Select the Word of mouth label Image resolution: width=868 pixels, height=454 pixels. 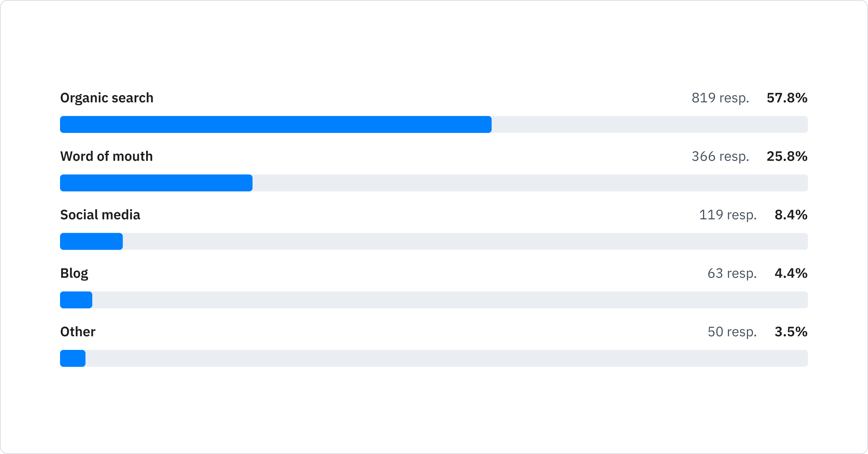(106, 157)
